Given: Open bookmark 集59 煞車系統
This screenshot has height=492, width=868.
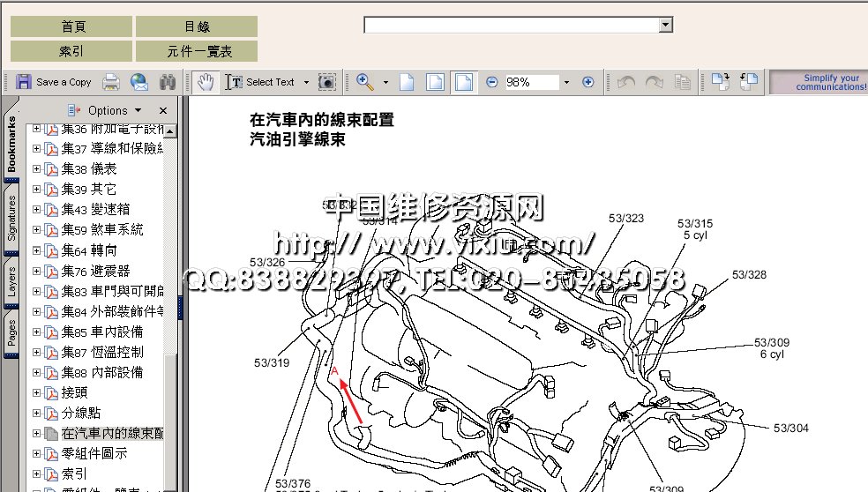Looking at the screenshot, I should pyautogui.click(x=102, y=229).
